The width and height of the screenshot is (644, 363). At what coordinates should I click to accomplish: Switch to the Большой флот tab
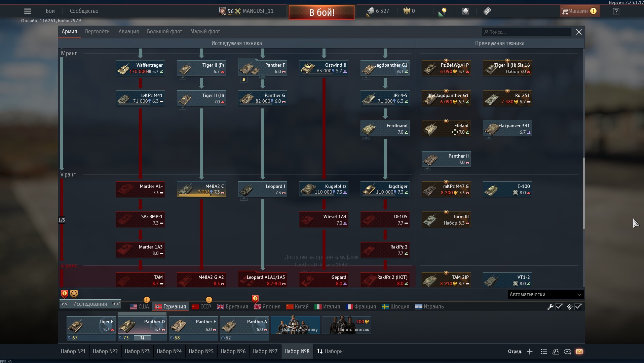pyautogui.click(x=164, y=32)
